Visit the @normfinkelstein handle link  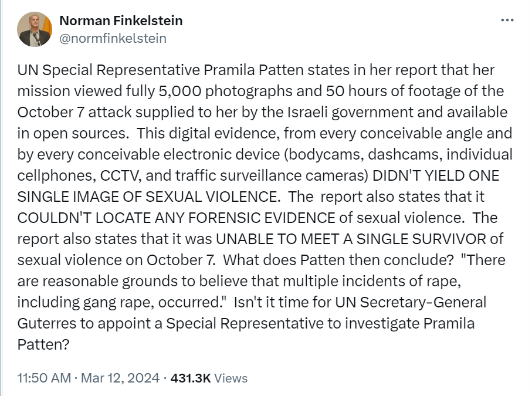click(x=113, y=38)
